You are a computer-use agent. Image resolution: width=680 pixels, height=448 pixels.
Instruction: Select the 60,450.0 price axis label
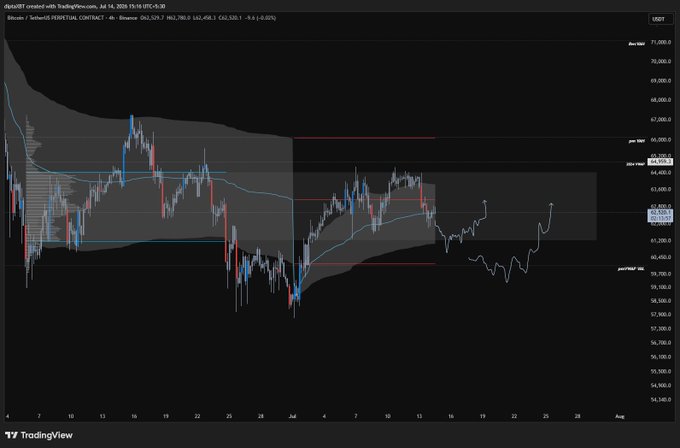[x=660, y=257]
